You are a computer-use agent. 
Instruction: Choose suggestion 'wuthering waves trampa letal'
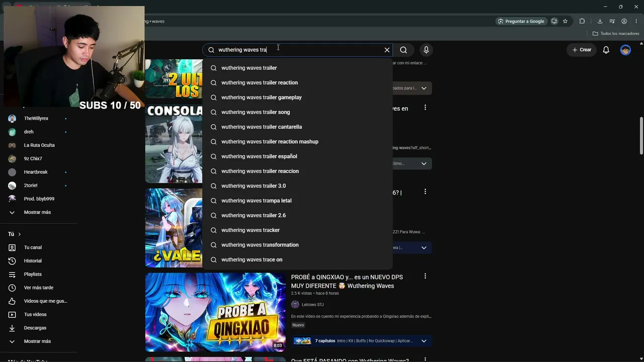[x=297, y=201]
